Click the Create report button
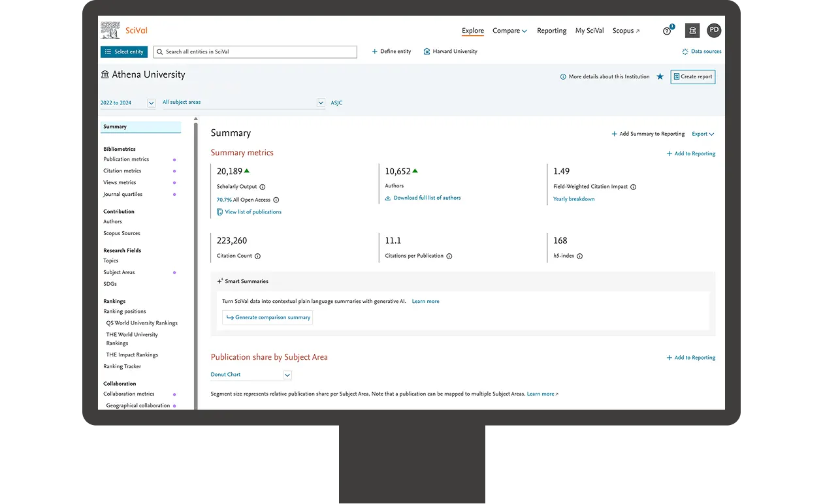 (692, 76)
